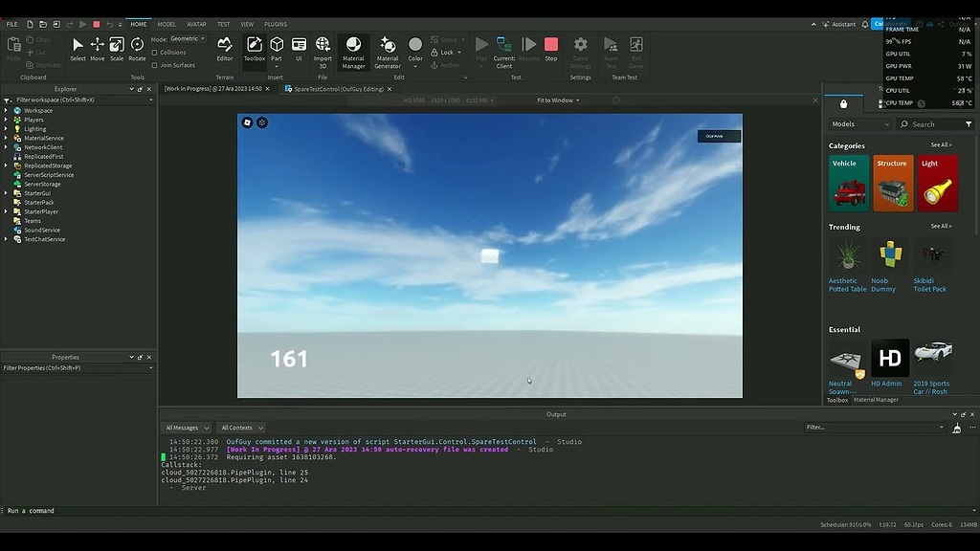Select the Noob Dummy model
Viewport: 980px width, 551px height.
point(889,266)
